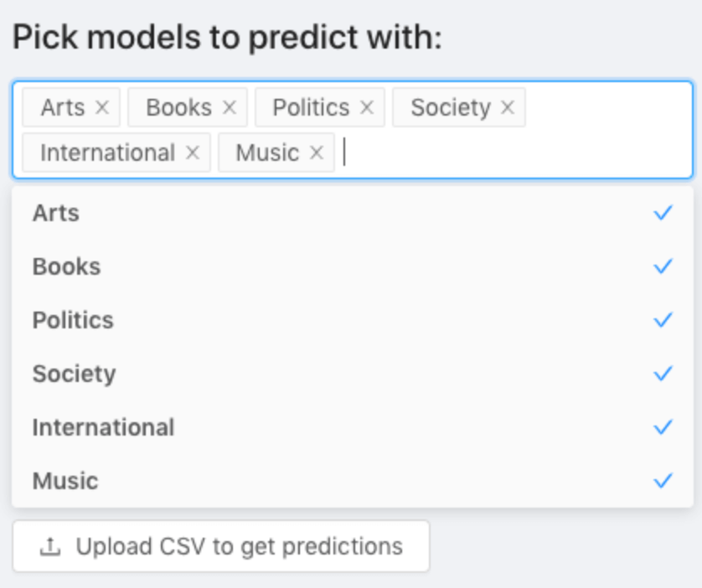702x588 pixels.
Task: Click the Politics tag label in selector
Action: (x=311, y=107)
